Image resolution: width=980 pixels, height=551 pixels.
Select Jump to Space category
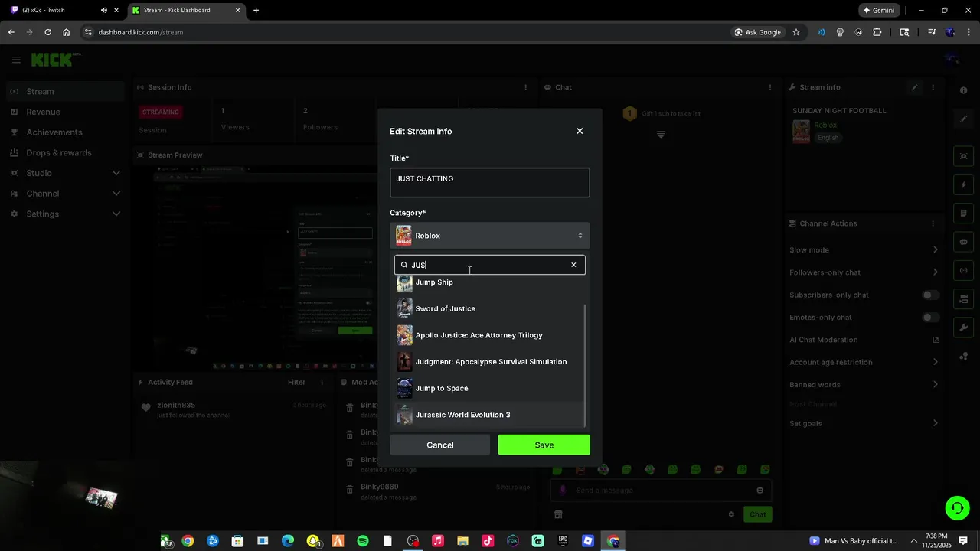point(489,388)
